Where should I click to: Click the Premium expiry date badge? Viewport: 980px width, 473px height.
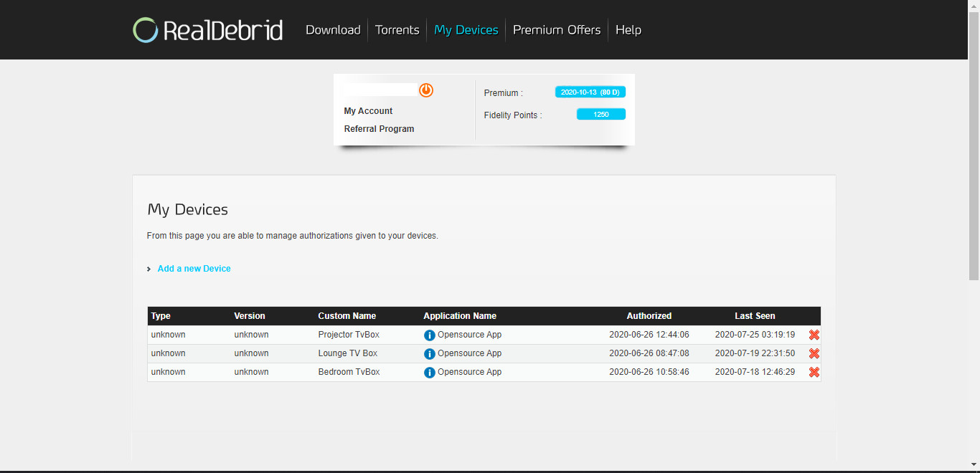[590, 92]
